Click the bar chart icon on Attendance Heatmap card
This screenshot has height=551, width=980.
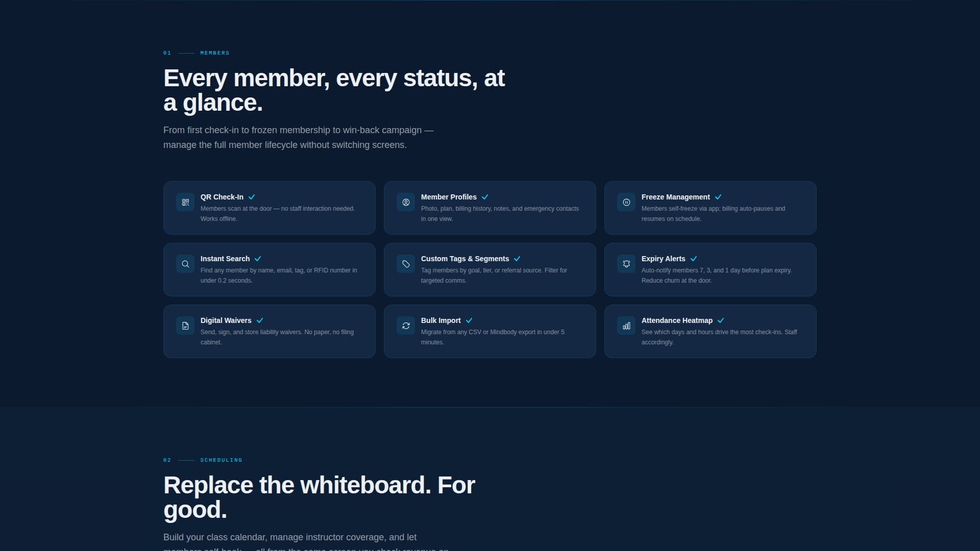(x=626, y=325)
